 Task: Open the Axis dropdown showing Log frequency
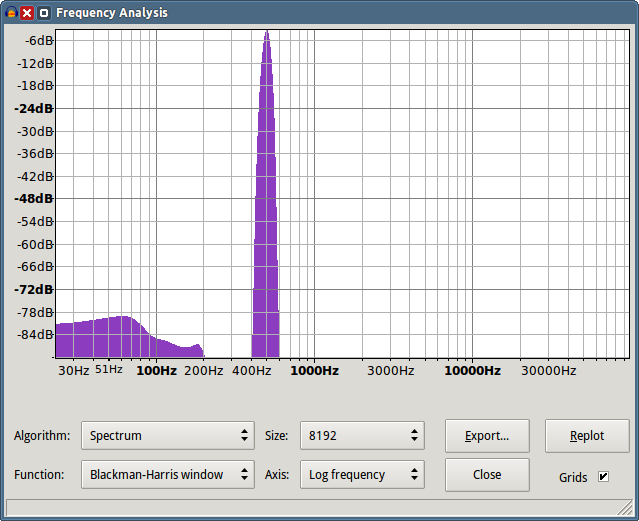[x=362, y=474]
